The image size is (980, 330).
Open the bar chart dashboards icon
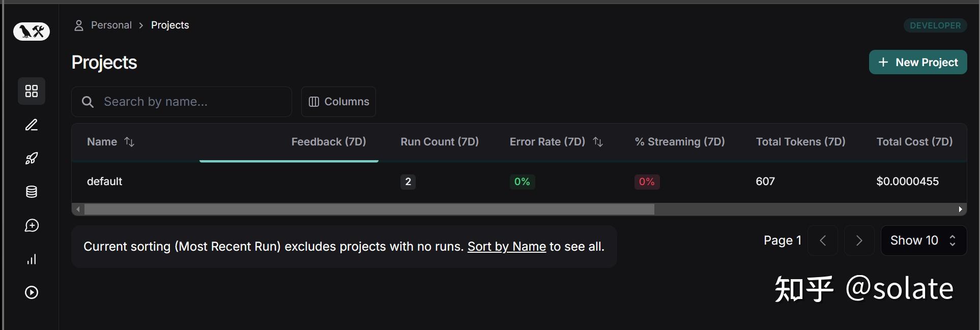(32, 259)
